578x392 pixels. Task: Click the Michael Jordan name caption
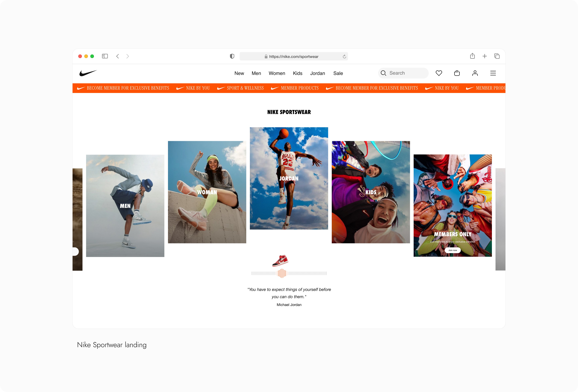point(289,305)
